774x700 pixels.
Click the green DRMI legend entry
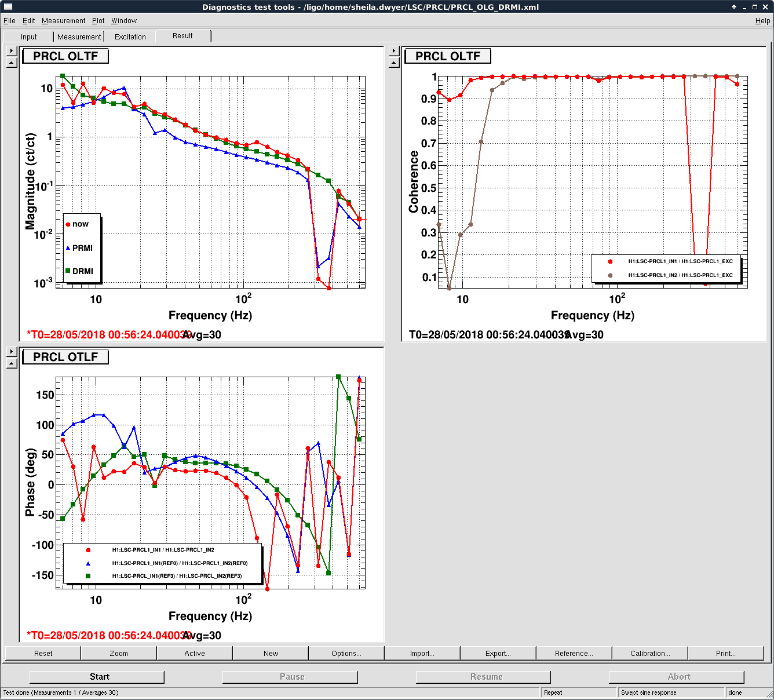79,271
